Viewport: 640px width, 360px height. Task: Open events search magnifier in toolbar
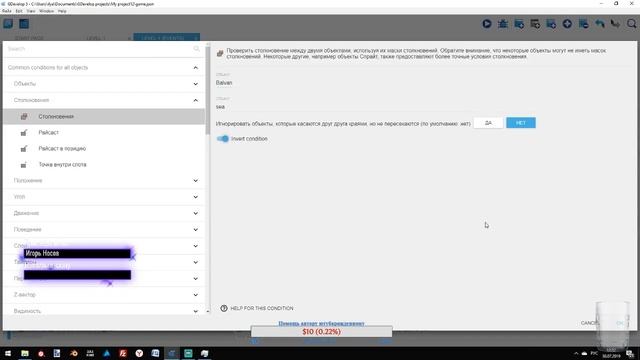click(631, 24)
